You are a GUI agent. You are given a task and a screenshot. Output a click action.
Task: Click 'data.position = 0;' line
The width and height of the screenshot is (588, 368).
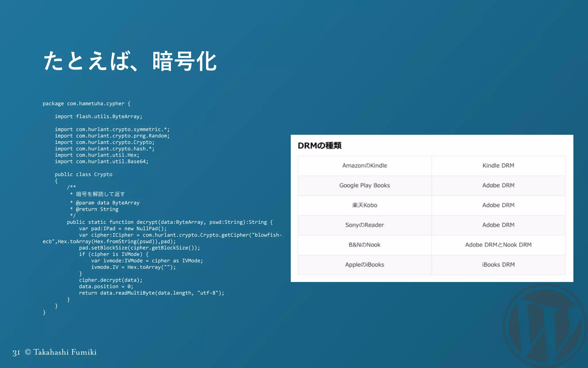106,287
